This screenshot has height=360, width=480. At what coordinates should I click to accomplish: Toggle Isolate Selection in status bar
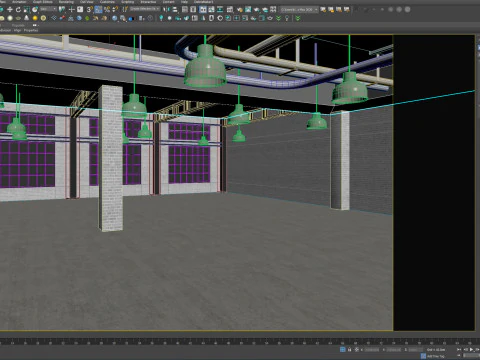click(343, 349)
